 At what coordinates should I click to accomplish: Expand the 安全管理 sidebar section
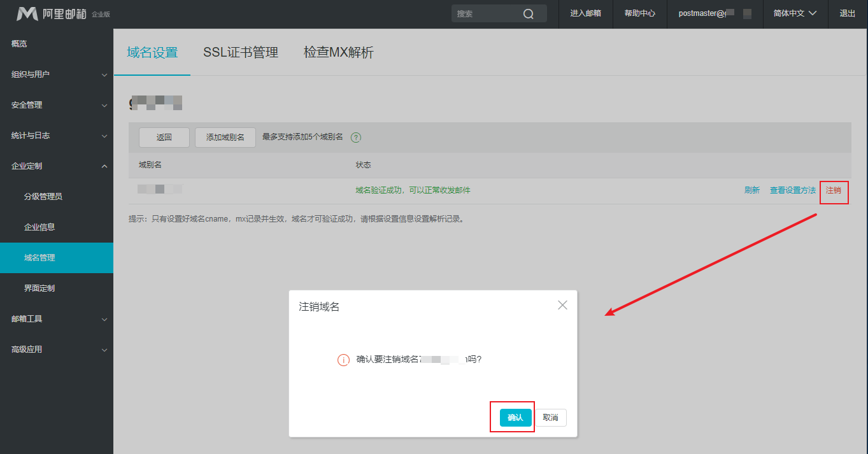pos(57,105)
